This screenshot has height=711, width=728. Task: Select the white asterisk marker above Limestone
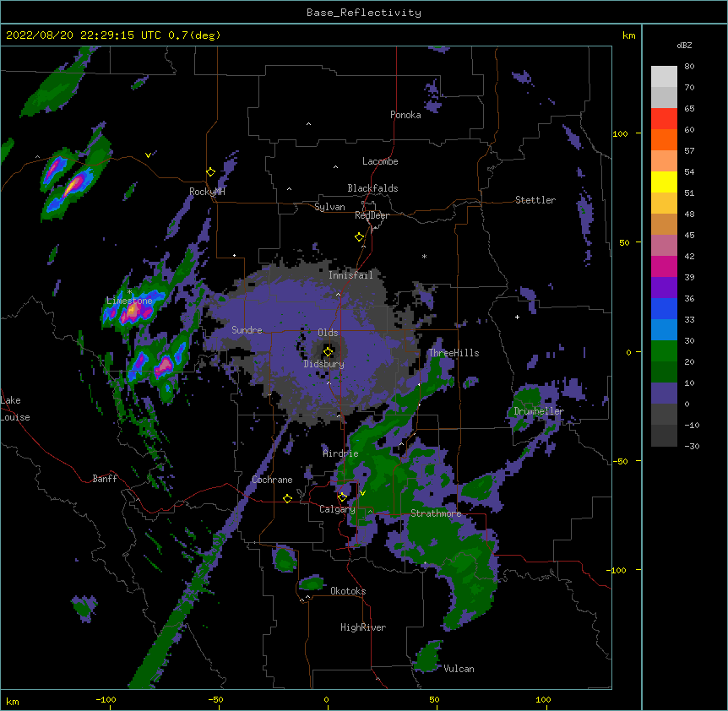tap(129, 292)
